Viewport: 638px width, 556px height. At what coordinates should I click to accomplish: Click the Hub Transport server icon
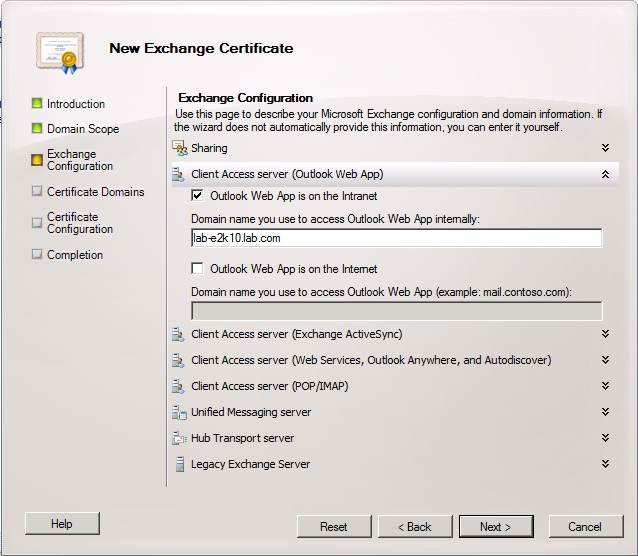[179, 438]
